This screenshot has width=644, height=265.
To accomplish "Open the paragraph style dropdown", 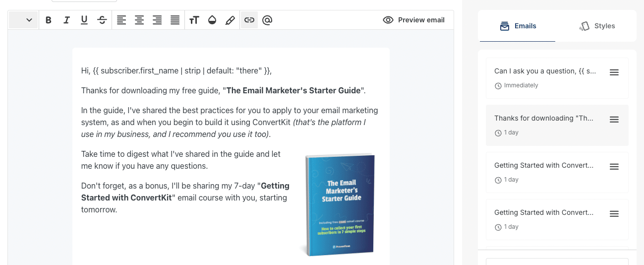I will point(23,20).
